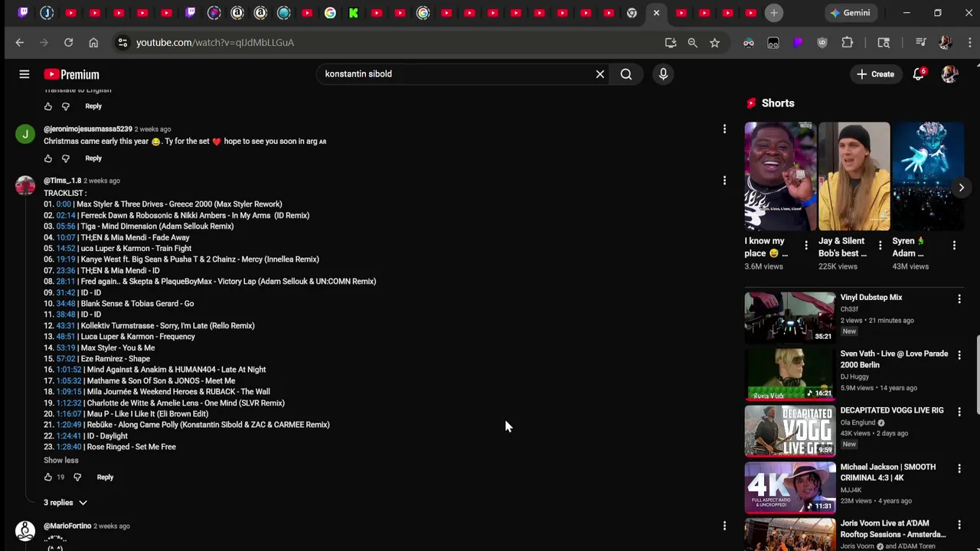980x551 pixels.
Task: Open the Syren Short thumbnail
Action: tap(928, 176)
